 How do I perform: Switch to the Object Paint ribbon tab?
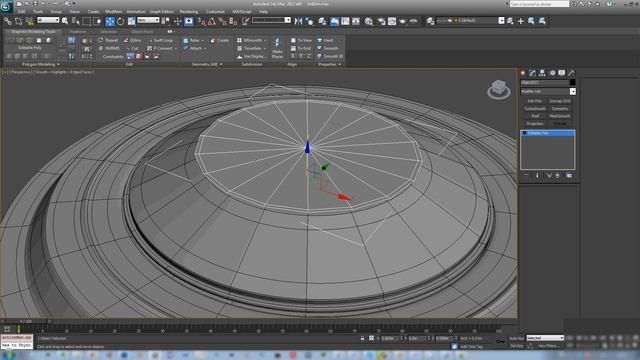point(142,31)
